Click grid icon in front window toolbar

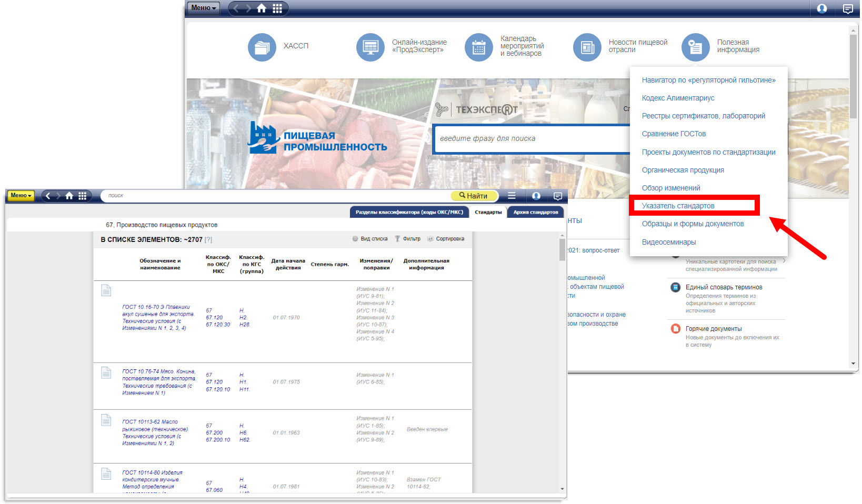[x=83, y=196]
